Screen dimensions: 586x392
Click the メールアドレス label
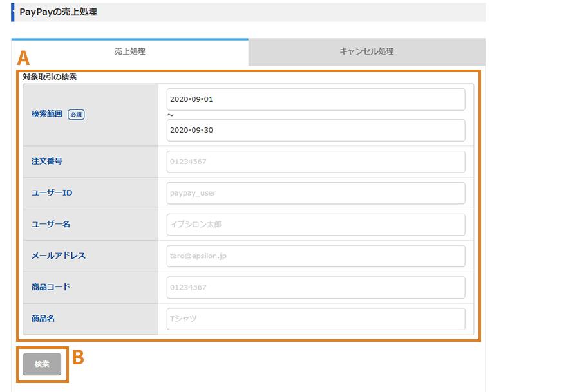click(59, 256)
